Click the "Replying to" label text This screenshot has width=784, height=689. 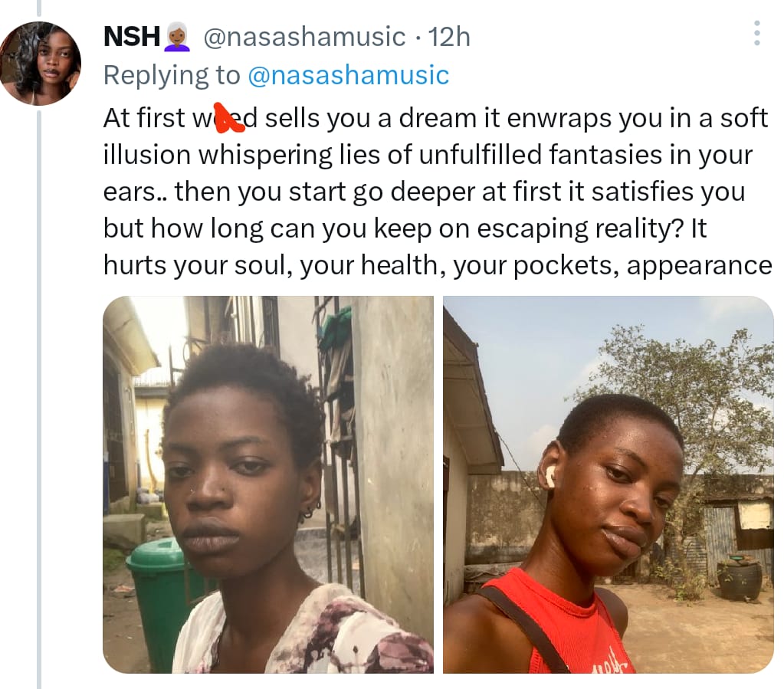pyautogui.click(x=172, y=75)
